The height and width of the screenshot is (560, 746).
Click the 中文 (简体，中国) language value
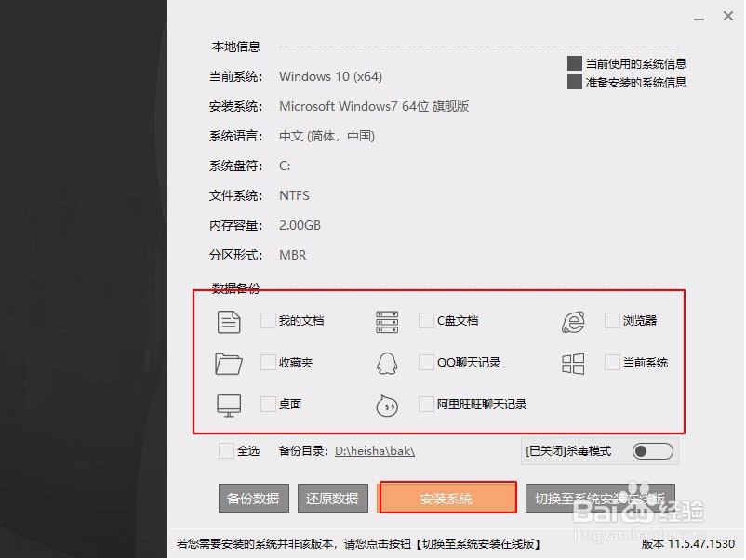coord(326,136)
